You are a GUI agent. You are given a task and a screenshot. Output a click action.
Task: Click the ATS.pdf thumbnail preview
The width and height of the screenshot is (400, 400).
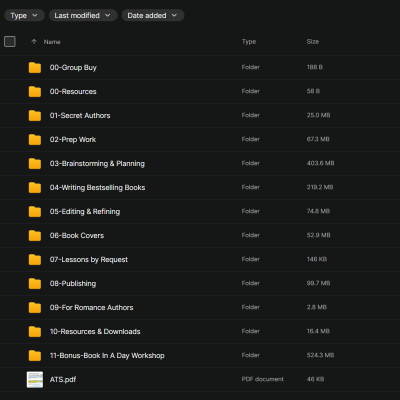(35, 380)
